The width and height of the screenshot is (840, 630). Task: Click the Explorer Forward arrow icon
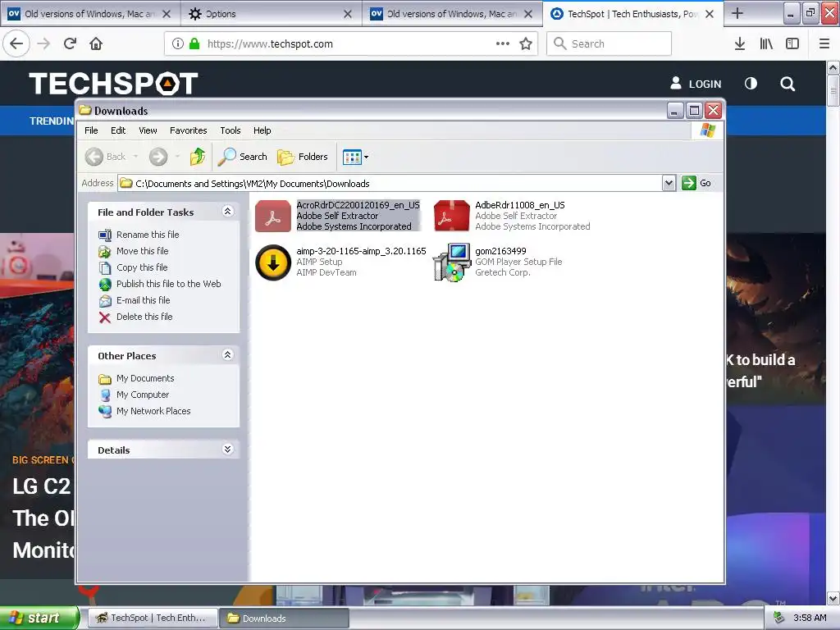[x=158, y=157]
